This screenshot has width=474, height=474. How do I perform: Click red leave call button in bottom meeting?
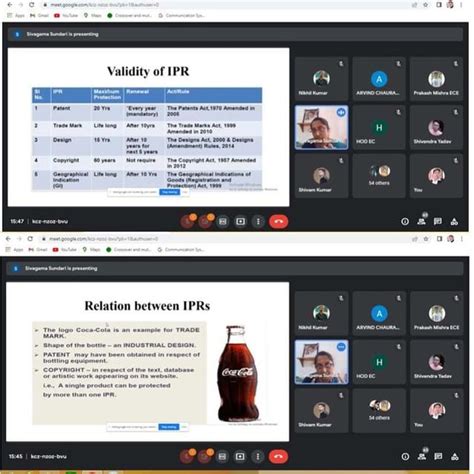pos(278,456)
